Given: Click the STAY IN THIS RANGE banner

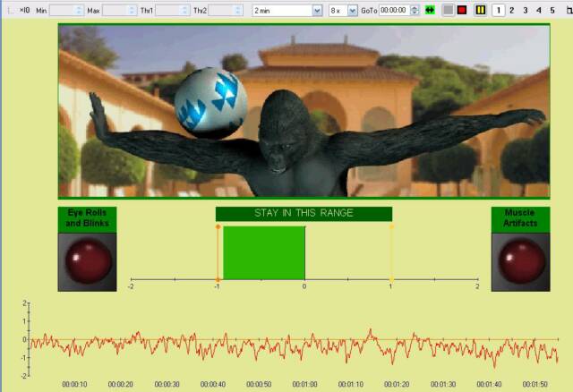Looking at the screenshot, I should pyautogui.click(x=304, y=214).
